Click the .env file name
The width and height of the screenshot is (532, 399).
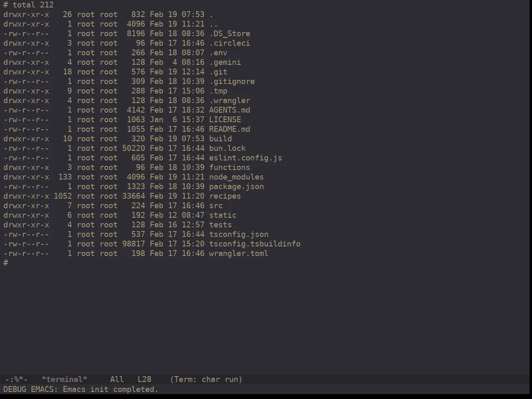point(218,53)
